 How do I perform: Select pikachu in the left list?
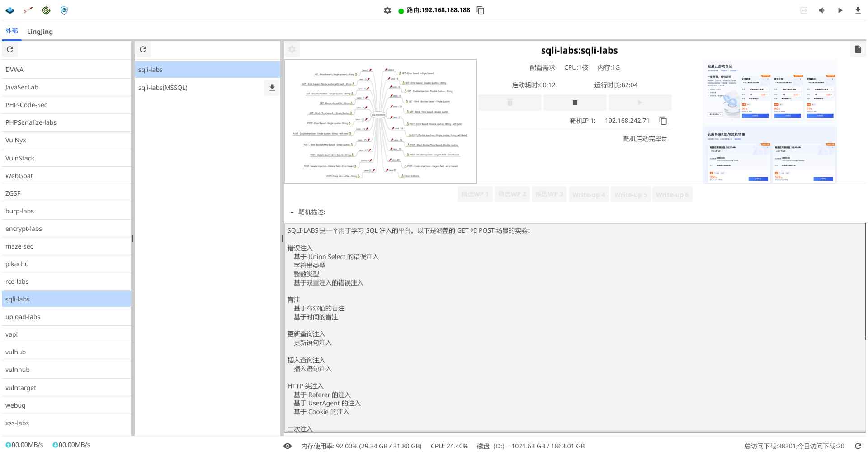17,264
